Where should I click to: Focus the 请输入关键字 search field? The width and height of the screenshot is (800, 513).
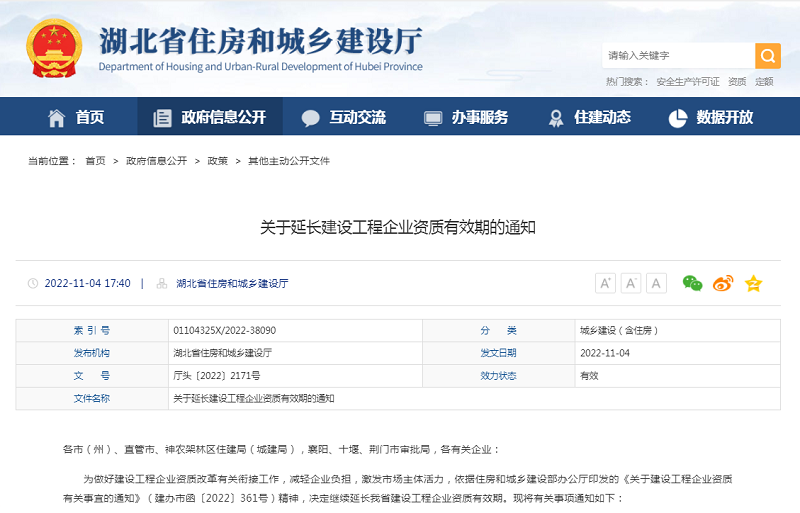679,56
